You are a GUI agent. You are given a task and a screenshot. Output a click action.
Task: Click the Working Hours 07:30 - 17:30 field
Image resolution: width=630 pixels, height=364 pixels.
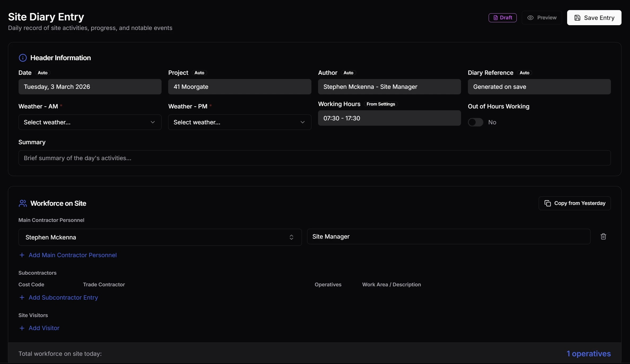tap(389, 118)
